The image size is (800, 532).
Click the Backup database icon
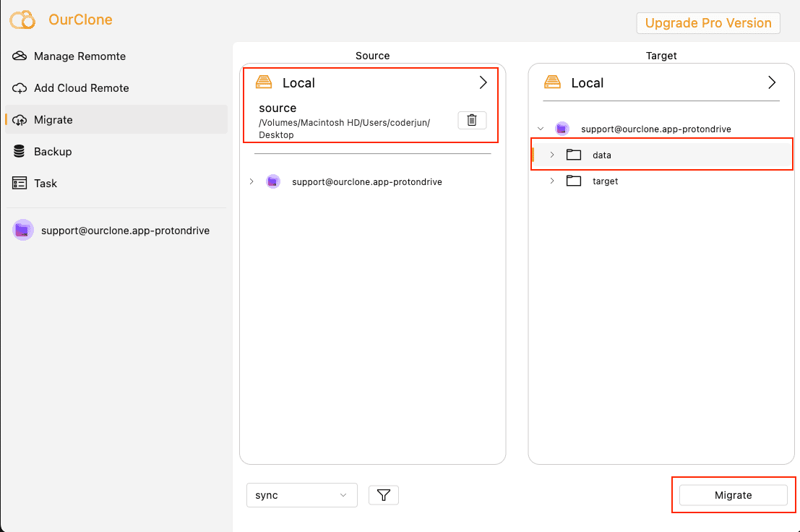click(20, 152)
